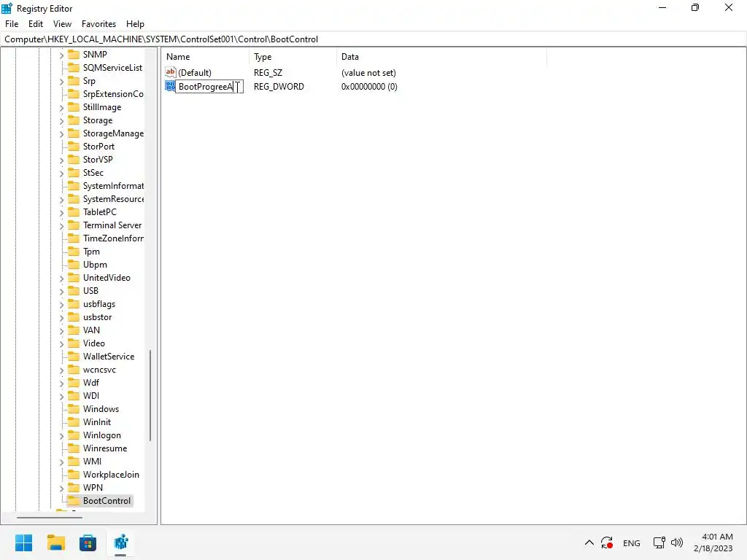Click the REG_SZ type cell
This screenshot has height=560, width=747.
(x=268, y=73)
